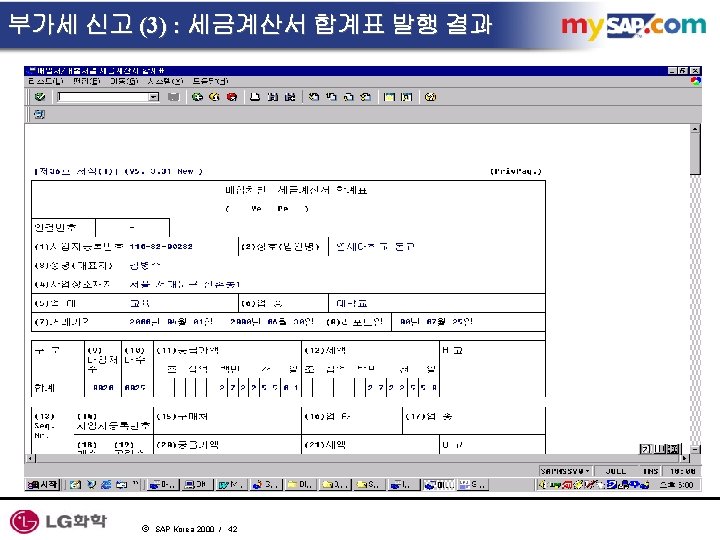Image resolution: width=720 pixels, height=540 pixels.
Task: Click the Print icon in SAP toolbar
Action: point(255,97)
